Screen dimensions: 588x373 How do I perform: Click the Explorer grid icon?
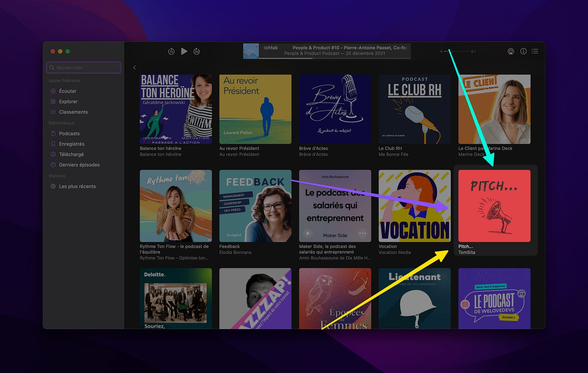[x=53, y=101]
